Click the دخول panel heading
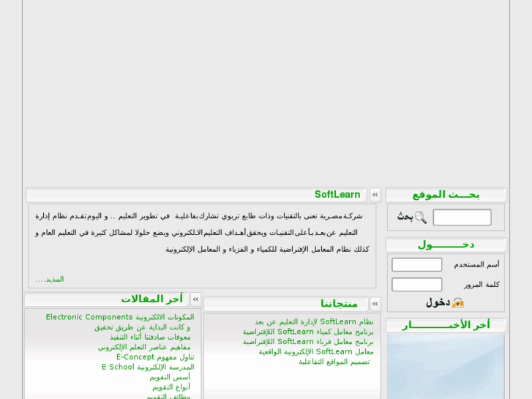Image resolution: width=532 pixels, height=399 pixels. point(446,245)
